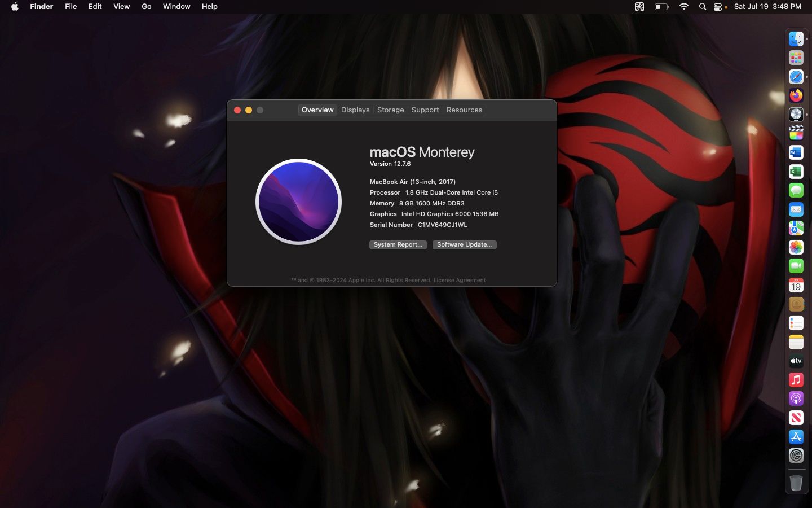
Task: Launch Microsoft Excel from the Dock
Action: [x=796, y=171]
